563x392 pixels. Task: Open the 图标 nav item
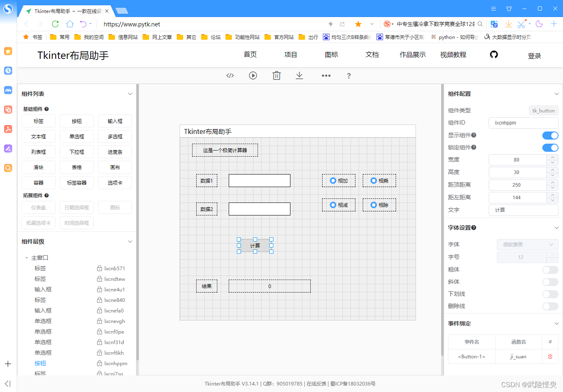click(x=331, y=55)
